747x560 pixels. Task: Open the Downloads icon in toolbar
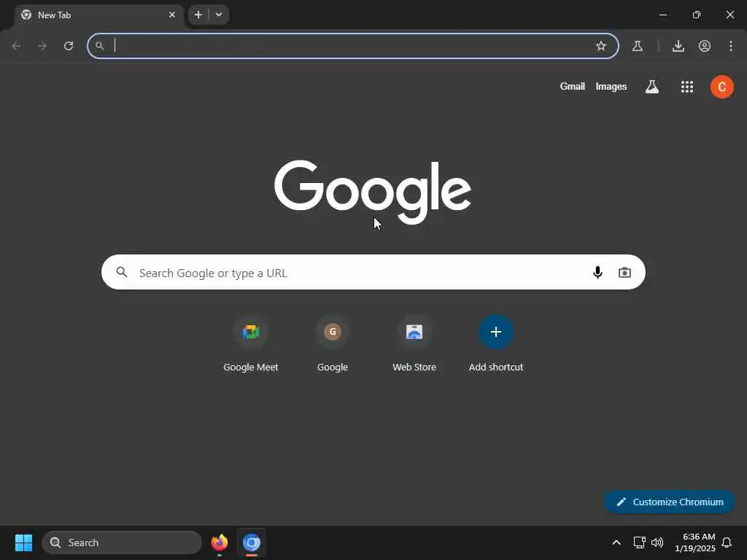click(678, 46)
